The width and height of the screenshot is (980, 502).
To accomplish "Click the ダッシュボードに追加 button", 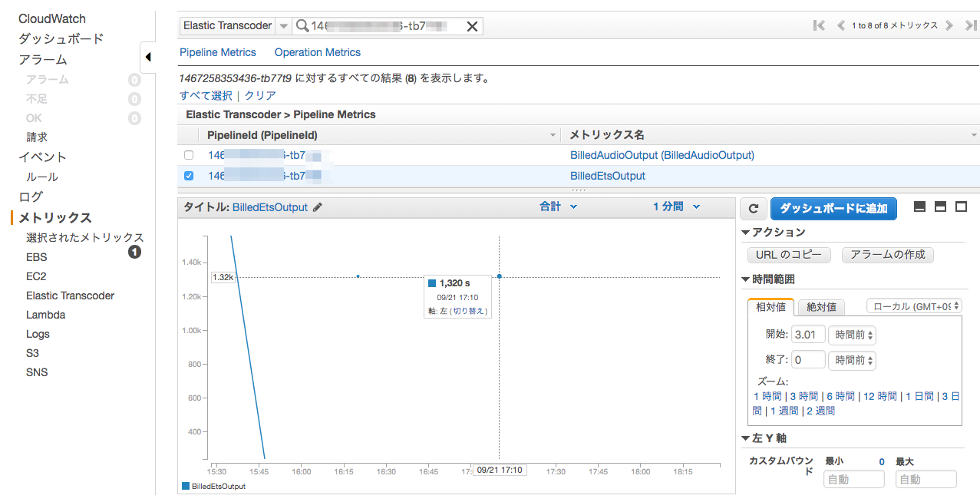I will coord(833,208).
